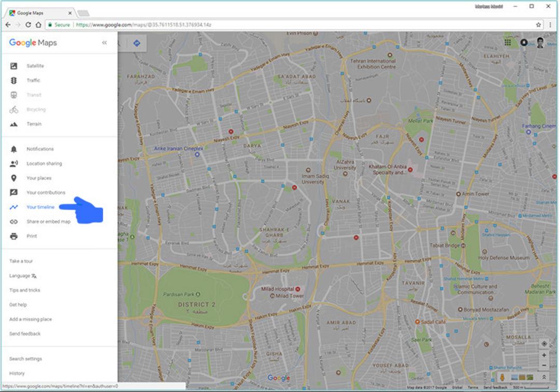Screen dimensions: 560x392
Task: Open the Language setting
Action: pyautogui.click(x=23, y=276)
